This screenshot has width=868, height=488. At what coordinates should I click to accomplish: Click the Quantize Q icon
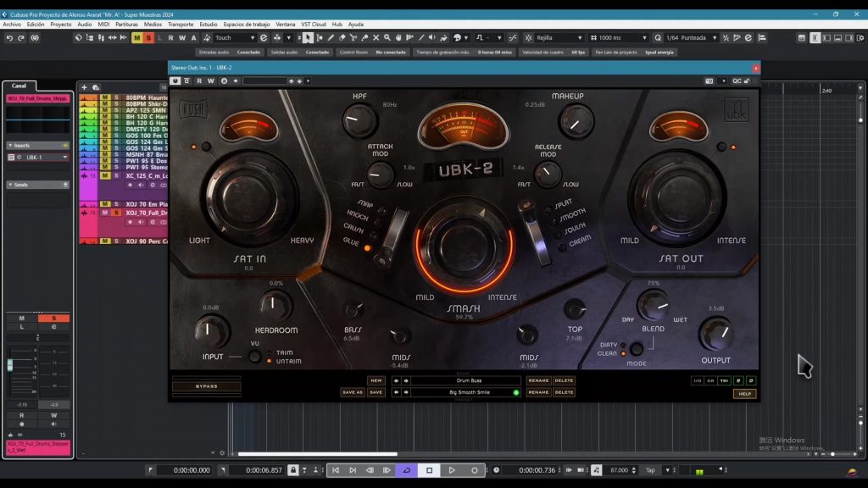[658, 37]
